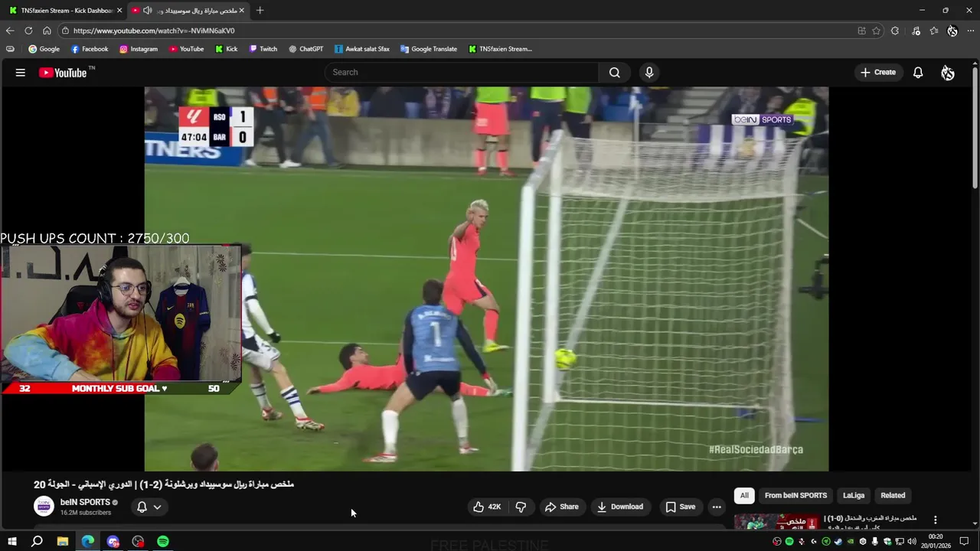Click the Create button in the YouTube header

(878, 72)
